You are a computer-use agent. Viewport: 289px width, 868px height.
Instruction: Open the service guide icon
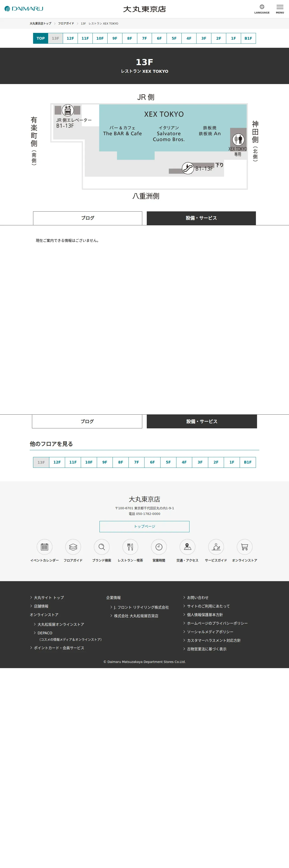(216, 547)
